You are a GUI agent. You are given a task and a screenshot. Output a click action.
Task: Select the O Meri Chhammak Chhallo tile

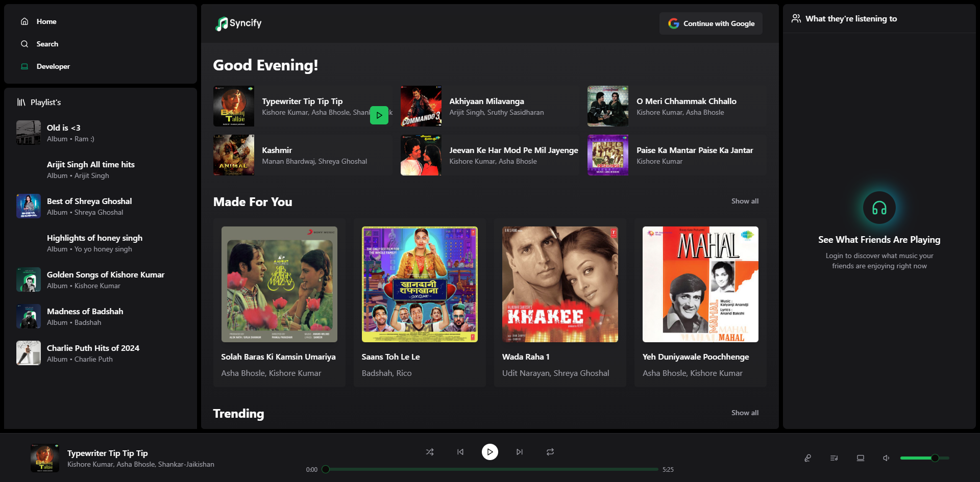[677, 106]
